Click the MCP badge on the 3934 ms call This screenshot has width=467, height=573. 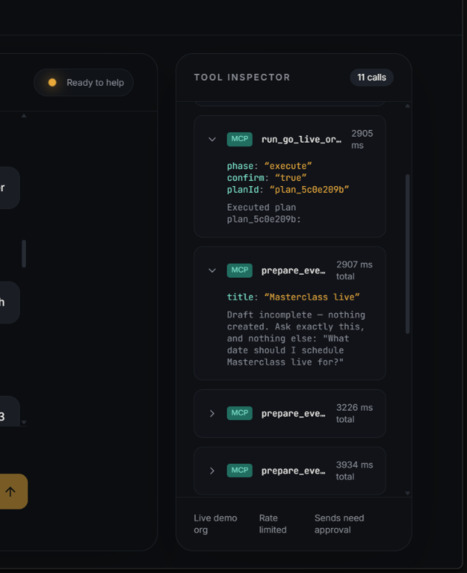pos(239,471)
